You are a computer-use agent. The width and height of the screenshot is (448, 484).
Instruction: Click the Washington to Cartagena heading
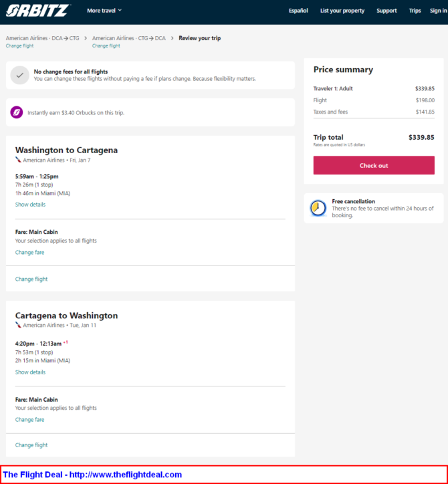(x=66, y=150)
